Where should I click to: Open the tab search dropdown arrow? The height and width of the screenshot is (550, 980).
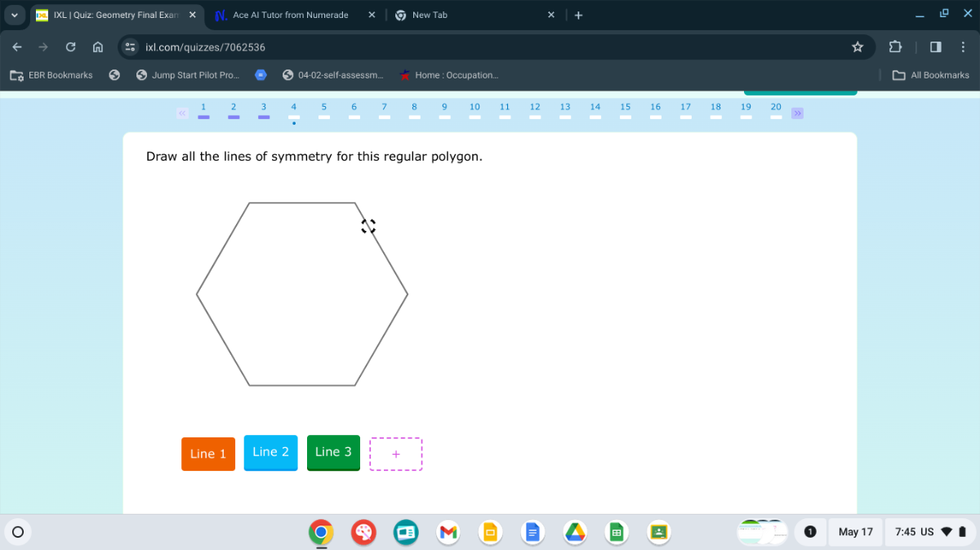tap(14, 15)
